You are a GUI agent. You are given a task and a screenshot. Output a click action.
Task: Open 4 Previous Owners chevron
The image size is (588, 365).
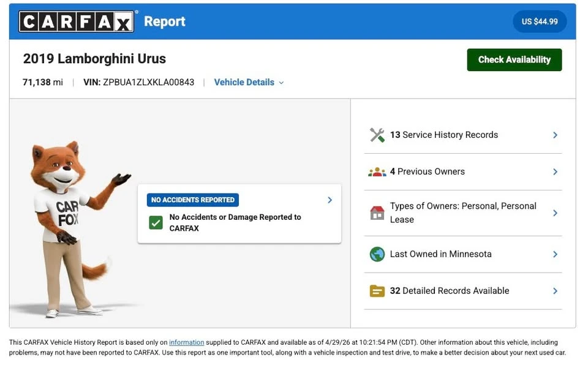555,172
